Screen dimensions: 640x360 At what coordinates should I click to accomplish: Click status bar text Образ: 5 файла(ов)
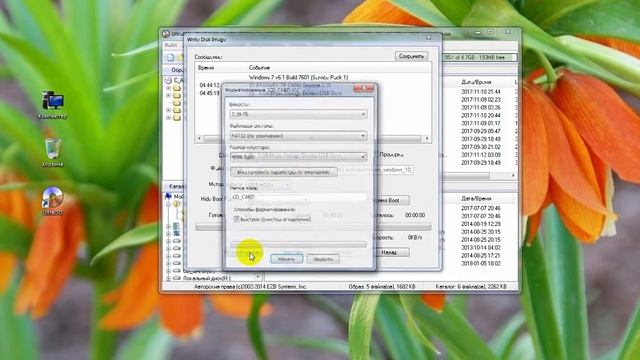pyautogui.click(x=382, y=287)
